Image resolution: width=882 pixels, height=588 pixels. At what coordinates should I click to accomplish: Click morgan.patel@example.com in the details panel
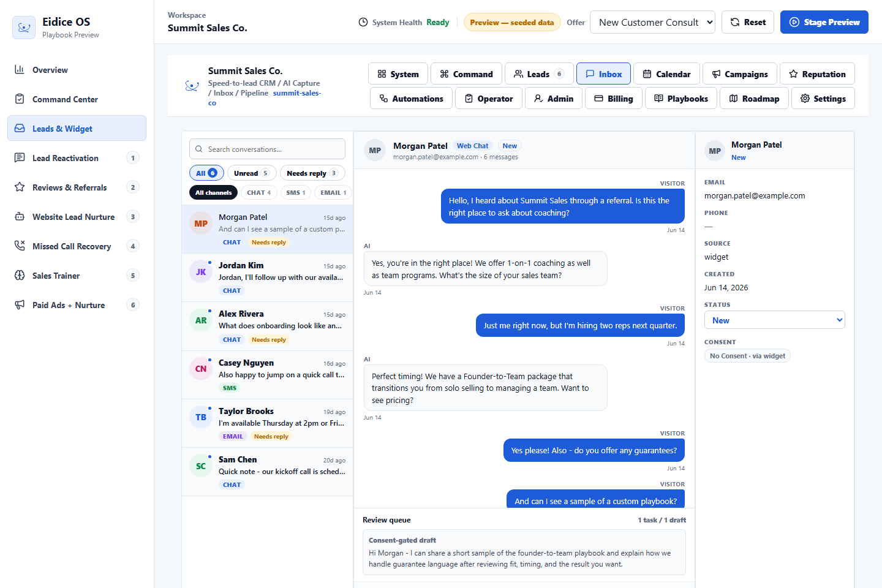pos(755,196)
